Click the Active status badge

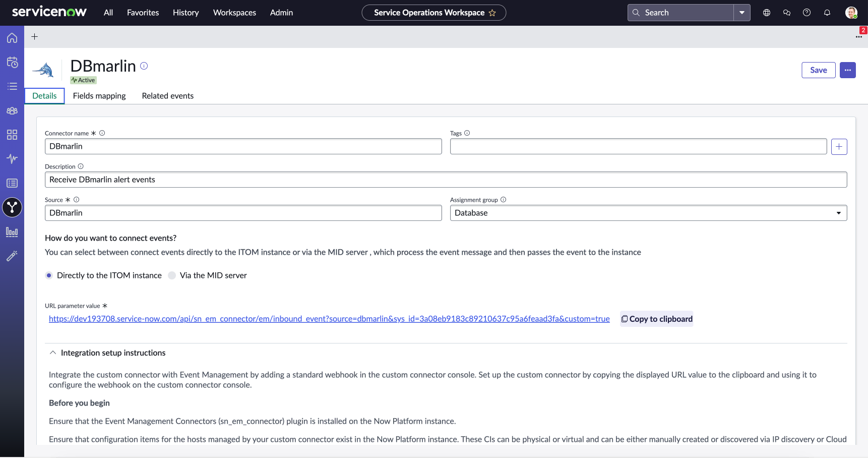[83, 80]
